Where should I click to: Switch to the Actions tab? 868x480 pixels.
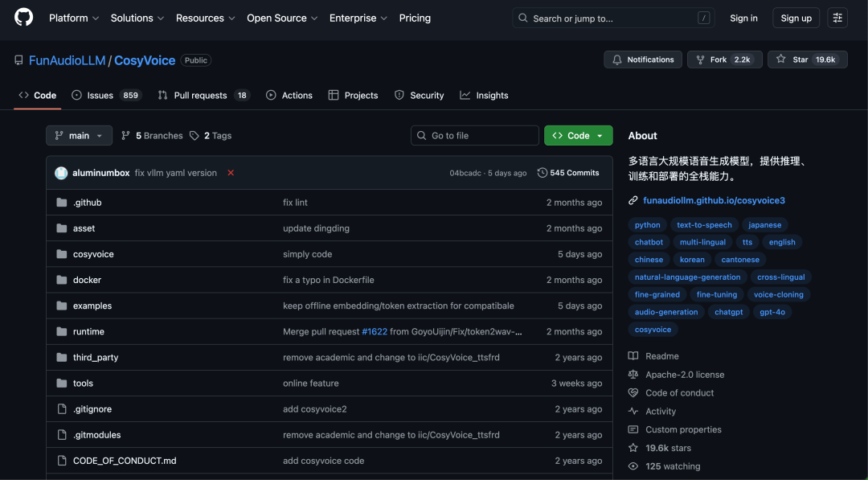(x=289, y=95)
